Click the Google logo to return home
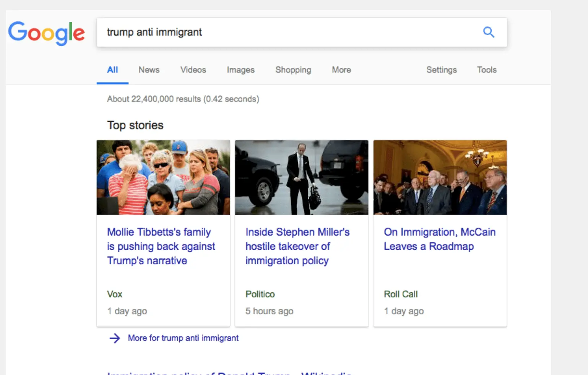Viewport: 588px width, 375px height. (x=46, y=33)
